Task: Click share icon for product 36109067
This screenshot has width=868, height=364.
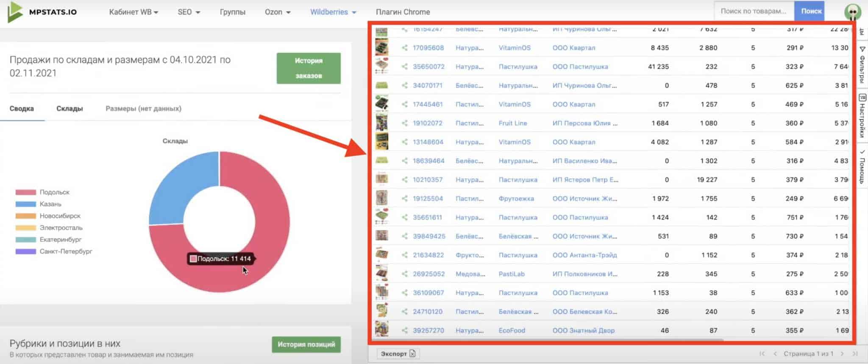Action: [405, 293]
